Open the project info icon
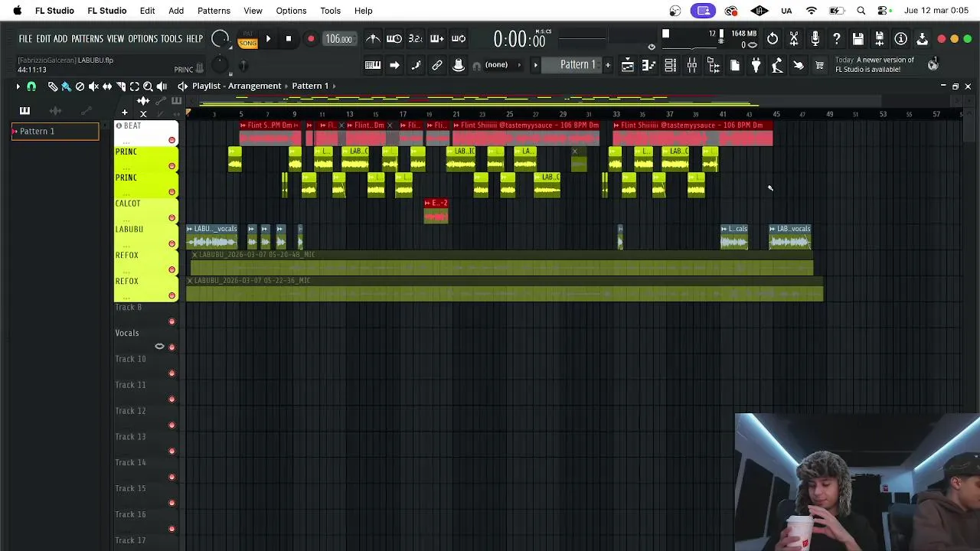The width and height of the screenshot is (980, 551). [x=901, y=39]
